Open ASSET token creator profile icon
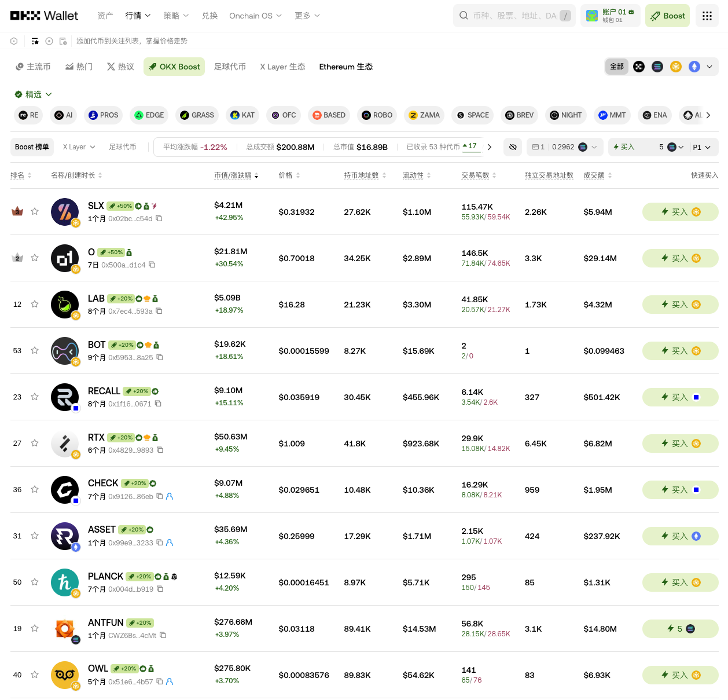728x700 pixels. tap(170, 543)
